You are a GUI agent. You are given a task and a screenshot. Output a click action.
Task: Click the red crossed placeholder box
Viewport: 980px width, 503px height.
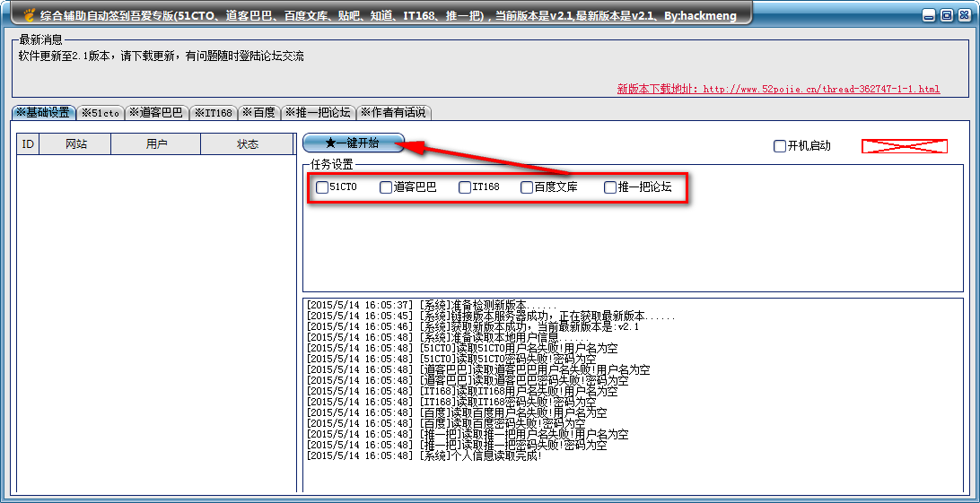(x=905, y=146)
